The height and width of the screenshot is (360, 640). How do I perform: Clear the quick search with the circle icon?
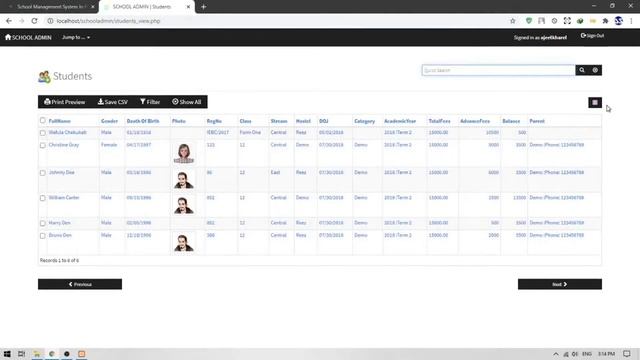coord(595,70)
